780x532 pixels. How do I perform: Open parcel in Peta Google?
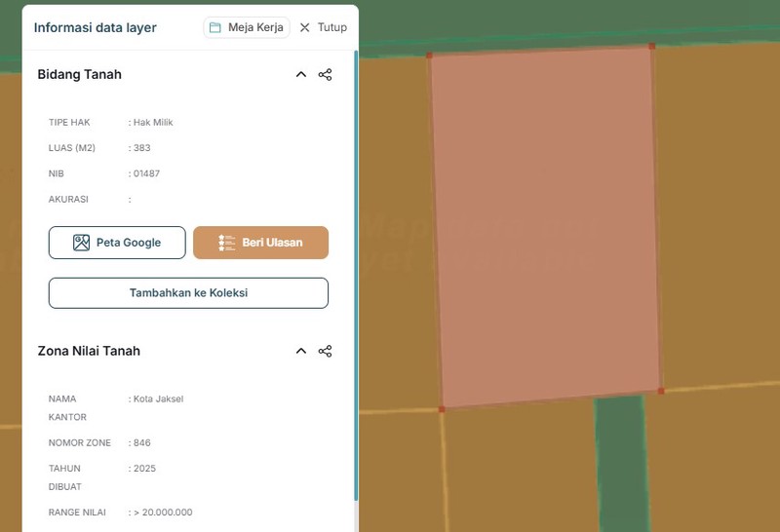[117, 243]
